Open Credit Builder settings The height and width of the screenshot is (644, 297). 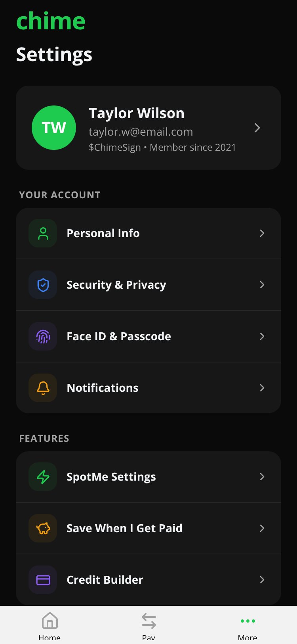click(148, 580)
